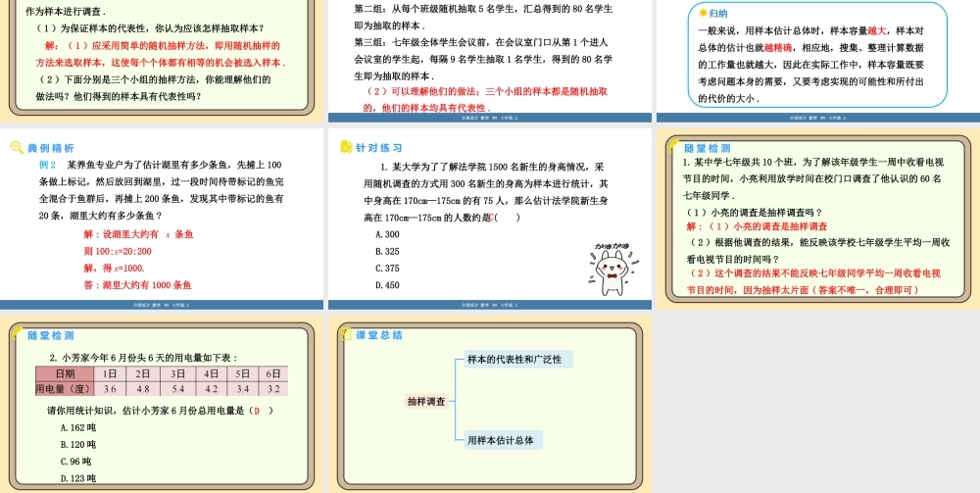Click the 5日 table cell
The width and height of the screenshot is (980, 493).
coord(242,373)
